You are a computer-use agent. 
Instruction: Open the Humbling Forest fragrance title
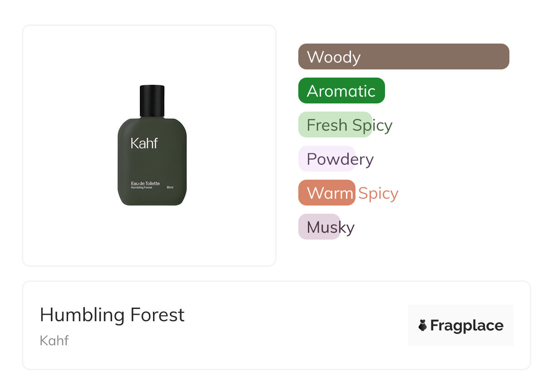point(112,315)
